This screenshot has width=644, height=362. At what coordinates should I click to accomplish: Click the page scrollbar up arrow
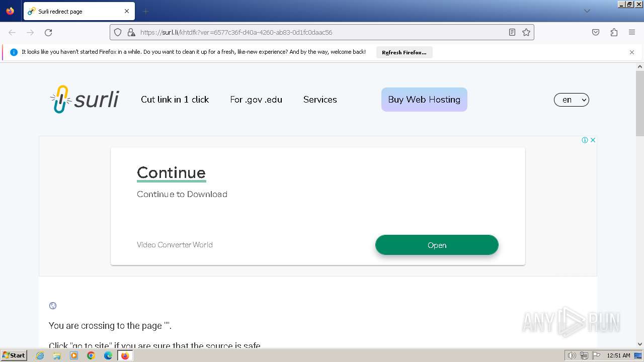click(x=640, y=66)
